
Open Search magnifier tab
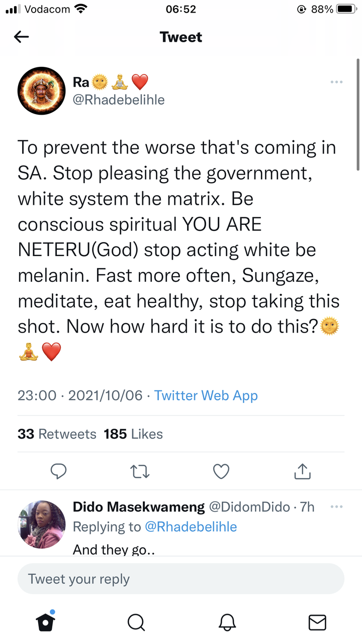(136, 622)
